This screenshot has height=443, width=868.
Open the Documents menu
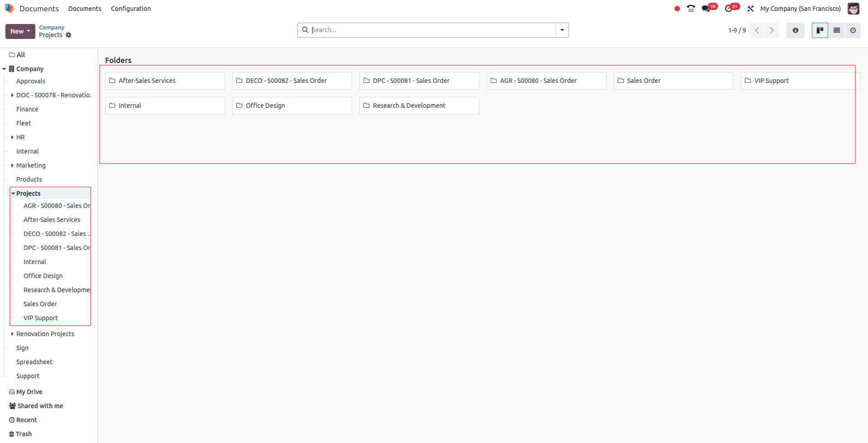click(85, 9)
